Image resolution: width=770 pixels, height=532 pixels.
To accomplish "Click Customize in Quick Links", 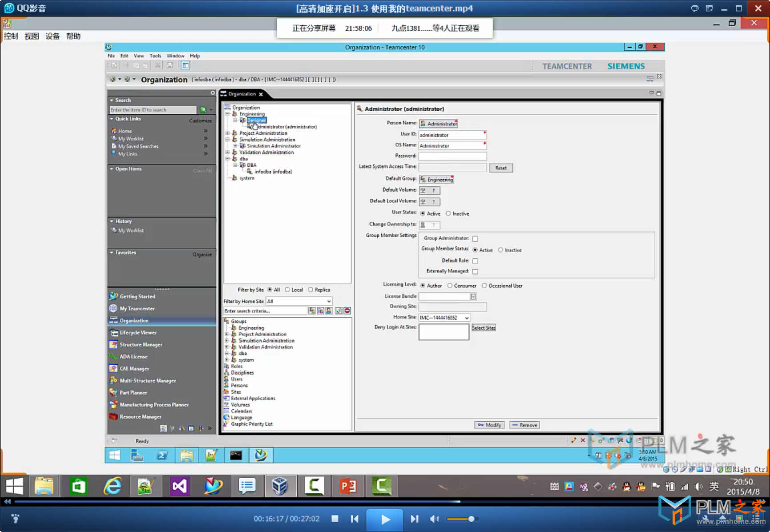I will [200, 121].
